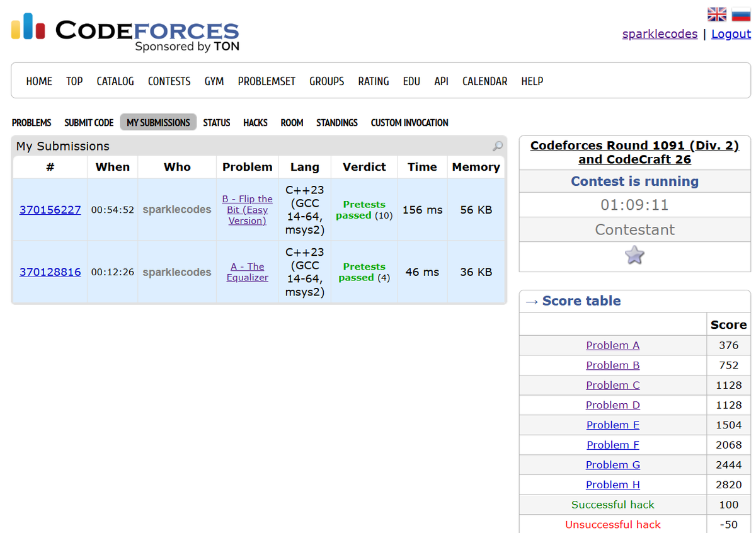Click the Logout link
The image size is (756, 533).
click(x=731, y=34)
